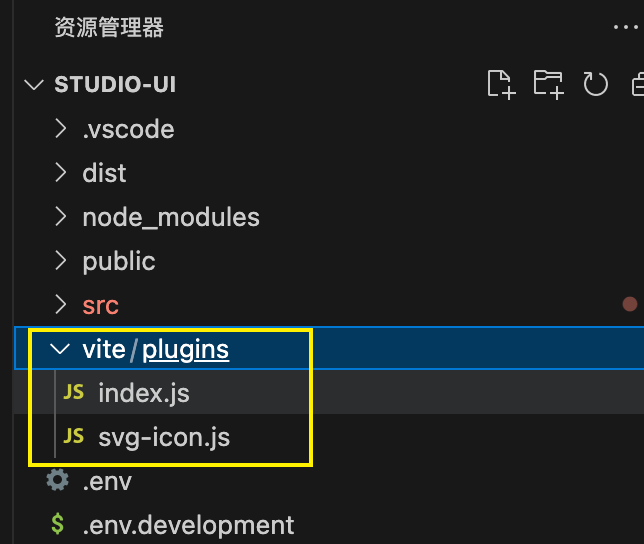644x544 pixels.
Task: Click the modified dot badge on src row
Action: [x=630, y=304]
